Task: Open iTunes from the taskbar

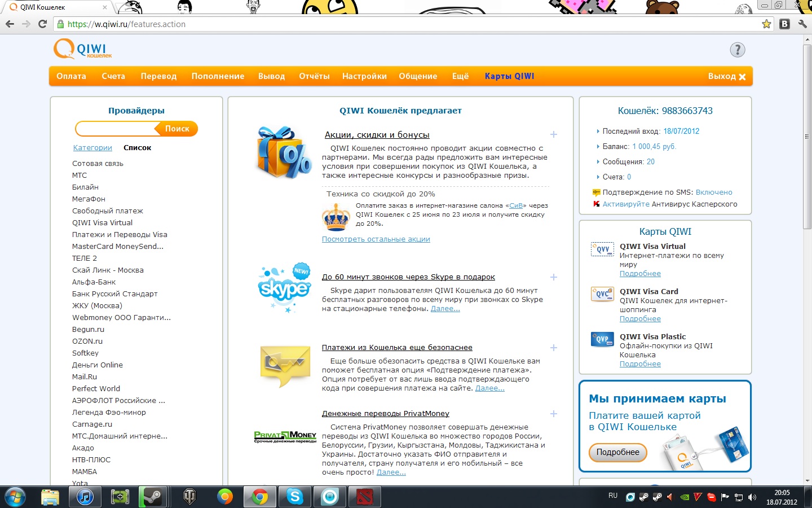Action: (x=85, y=497)
